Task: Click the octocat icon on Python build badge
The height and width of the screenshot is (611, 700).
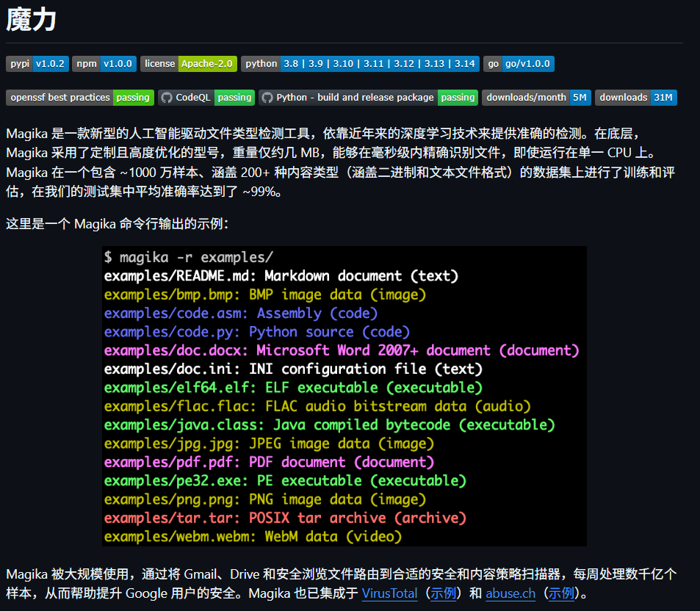Action: [267, 98]
